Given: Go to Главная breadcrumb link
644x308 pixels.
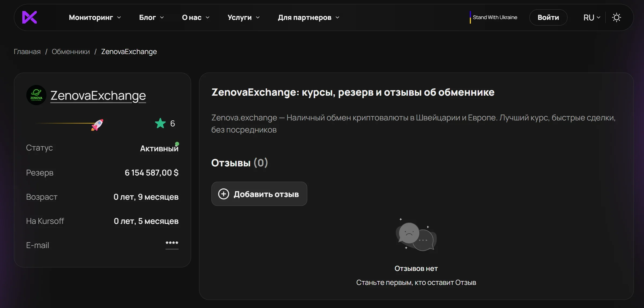Looking at the screenshot, I should (27, 51).
